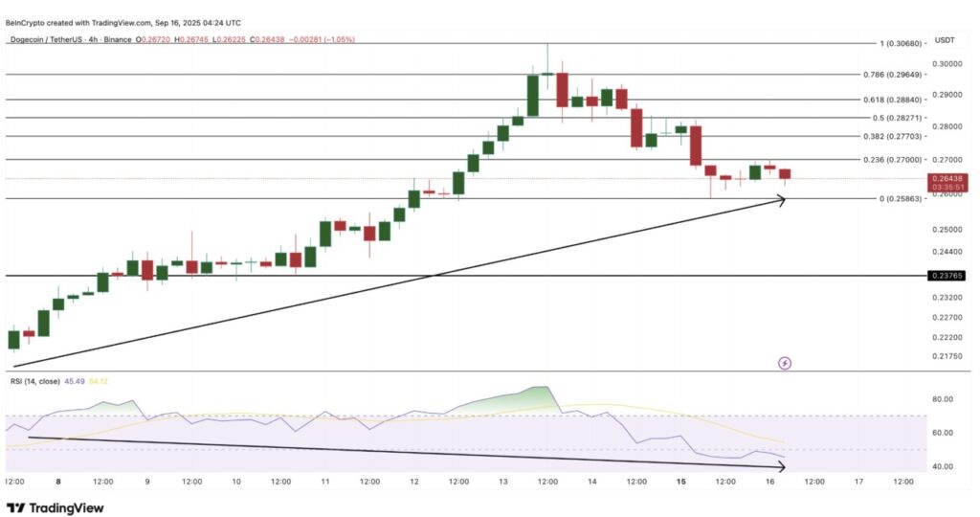Click the red current price label 0.26438
980x517 pixels.
pyautogui.click(x=948, y=178)
